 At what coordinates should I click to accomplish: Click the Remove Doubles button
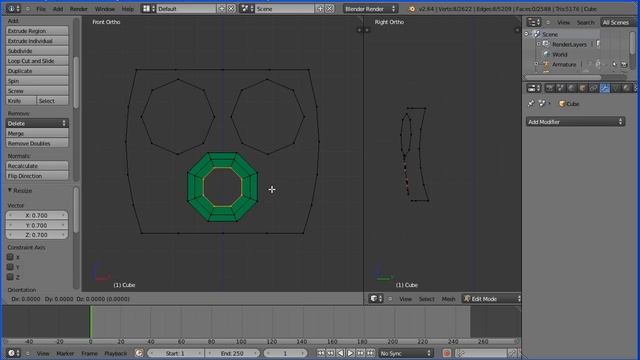click(37, 143)
